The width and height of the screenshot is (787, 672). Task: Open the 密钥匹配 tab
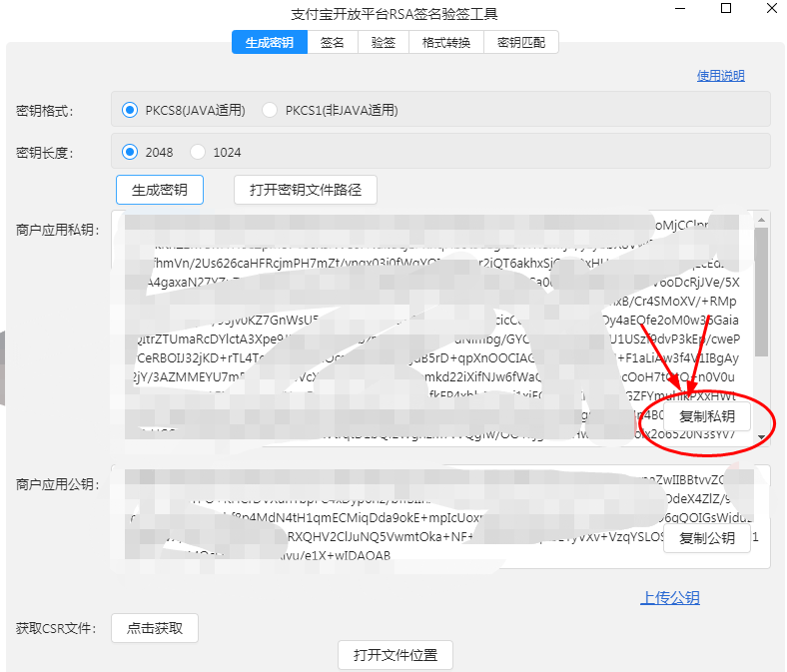pyautogui.click(x=521, y=42)
